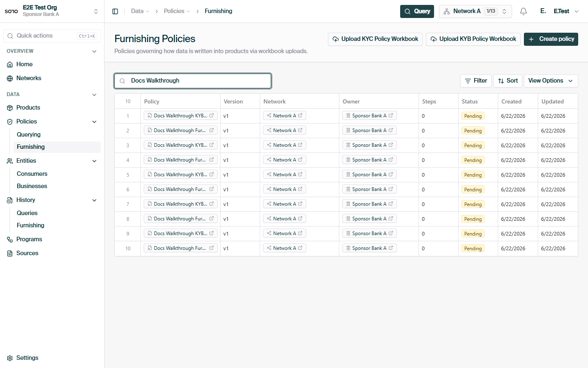This screenshot has width=588, height=368.
Task: Click the Docs Walkthrough search field
Action: (193, 81)
